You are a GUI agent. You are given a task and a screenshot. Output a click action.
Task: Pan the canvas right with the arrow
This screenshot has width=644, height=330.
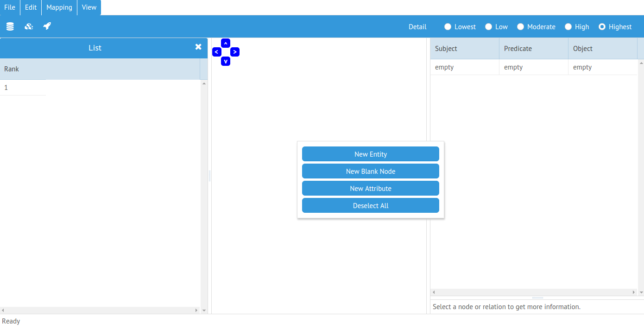pos(235,52)
